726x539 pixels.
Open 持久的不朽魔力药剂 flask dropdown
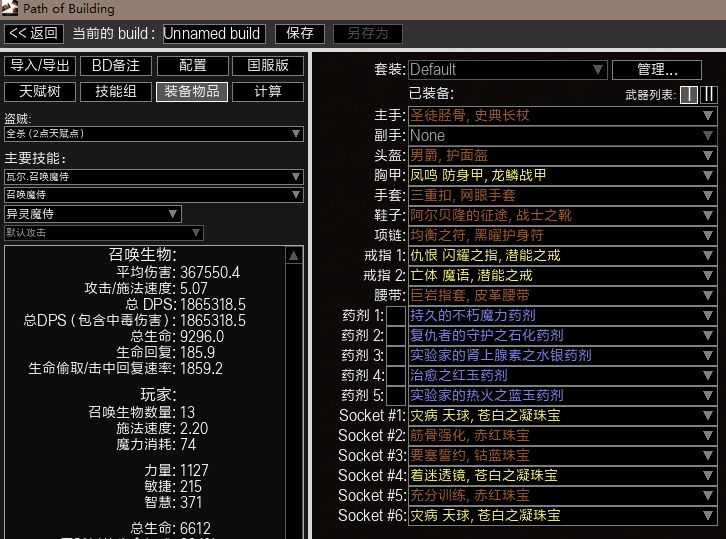click(x=563, y=316)
